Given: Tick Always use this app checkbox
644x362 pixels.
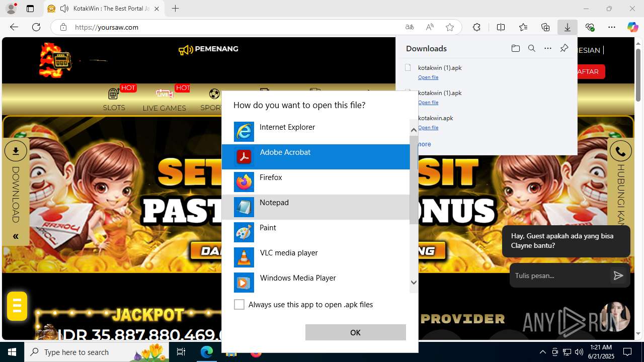Looking at the screenshot, I should [x=239, y=305].
